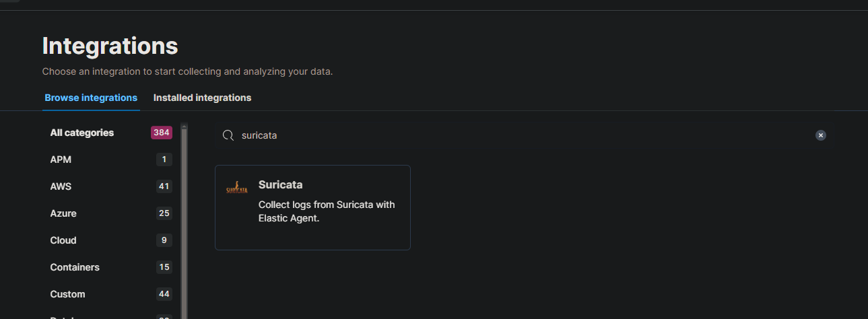Viewport: 868px width, 319px height.
Task: Show Containers category integrations
Action: coord(75,267)
